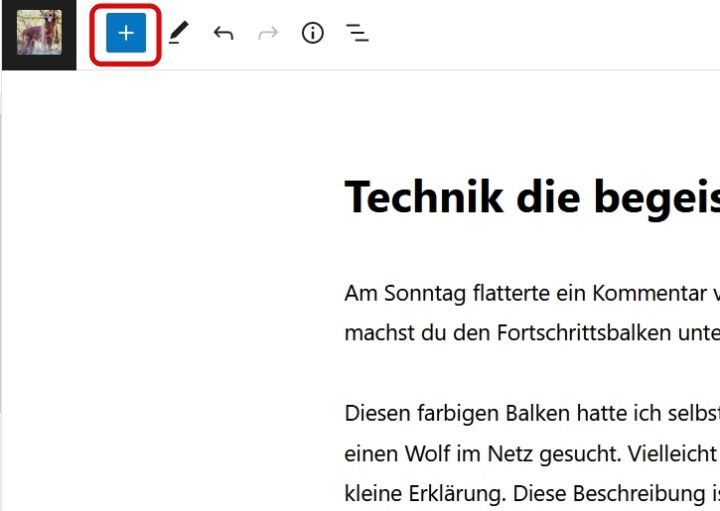
Task: Open the list view outline icon
Action: point(358,34)
